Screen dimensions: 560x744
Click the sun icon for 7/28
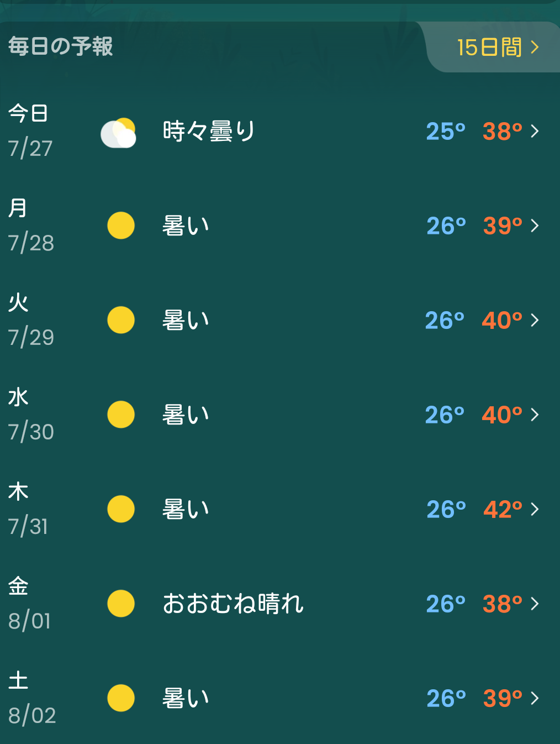[x=121, y=226]
